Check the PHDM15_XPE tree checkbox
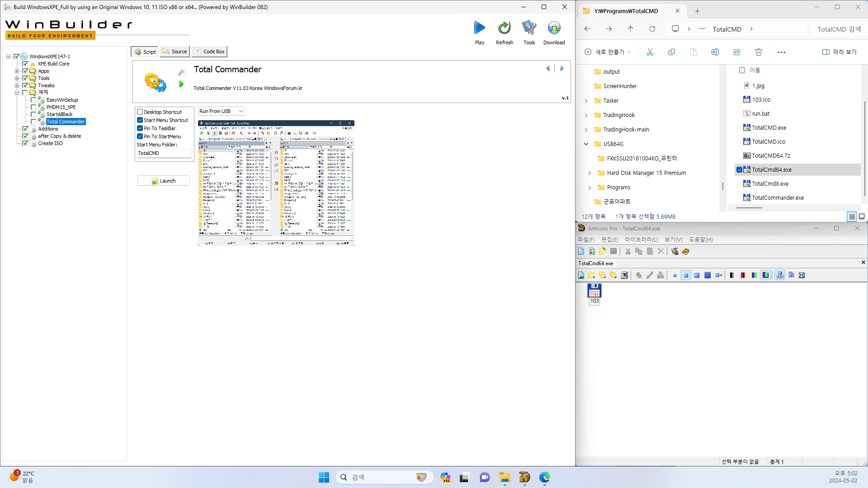This screenshot has width=868, height=488. [33, 107]
